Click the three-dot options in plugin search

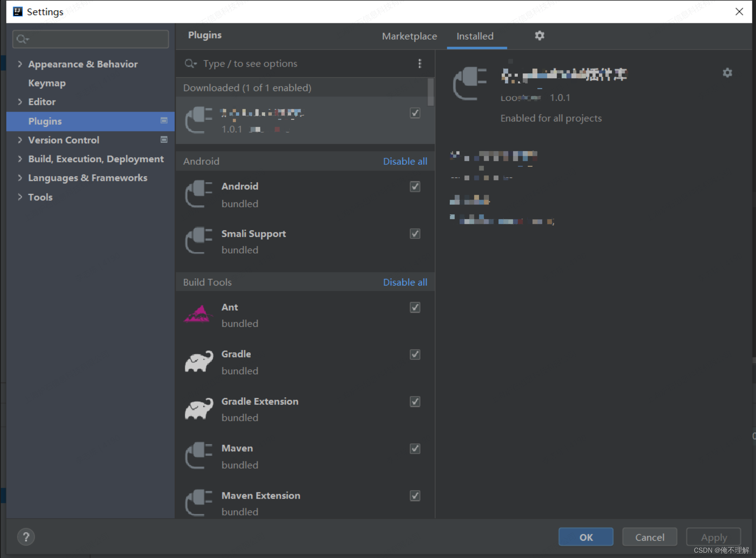pyautogui.click(x=420, y=64)
